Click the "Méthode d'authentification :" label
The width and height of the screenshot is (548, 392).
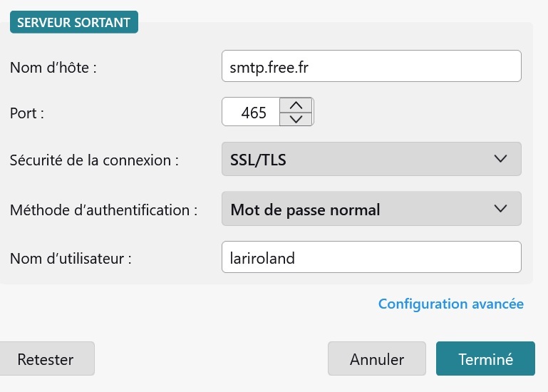tap(103, 210)
